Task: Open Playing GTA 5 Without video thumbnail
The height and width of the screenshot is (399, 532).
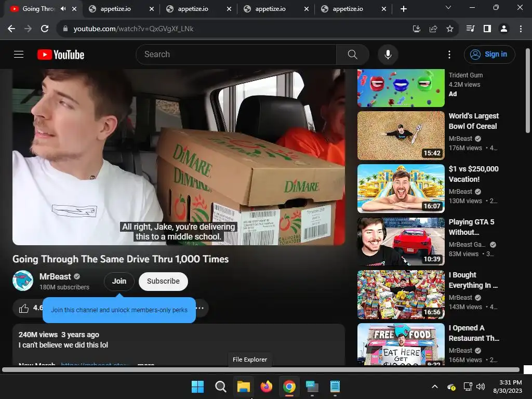Action: point(401,241)
